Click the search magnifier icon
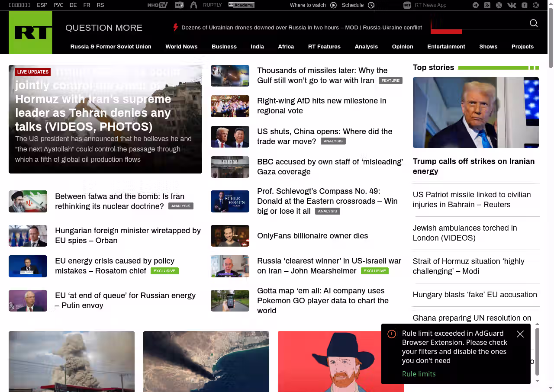 click(534, 23)
